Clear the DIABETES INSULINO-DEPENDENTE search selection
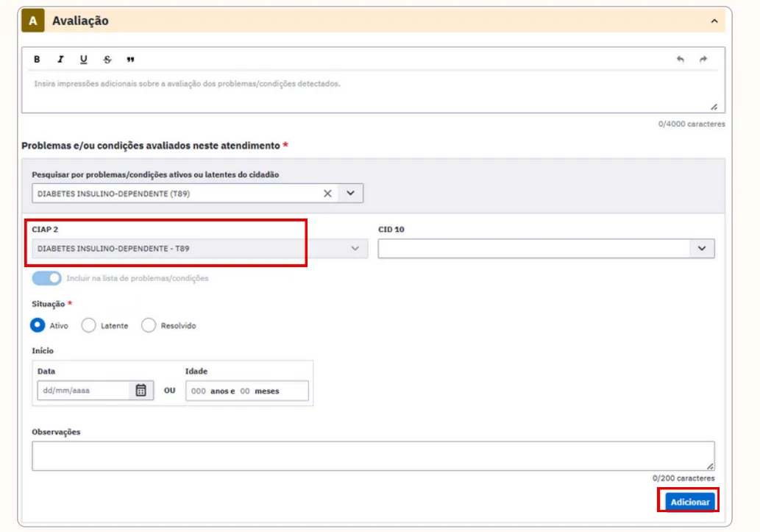 pyautogui.click(x=327, y=194)
